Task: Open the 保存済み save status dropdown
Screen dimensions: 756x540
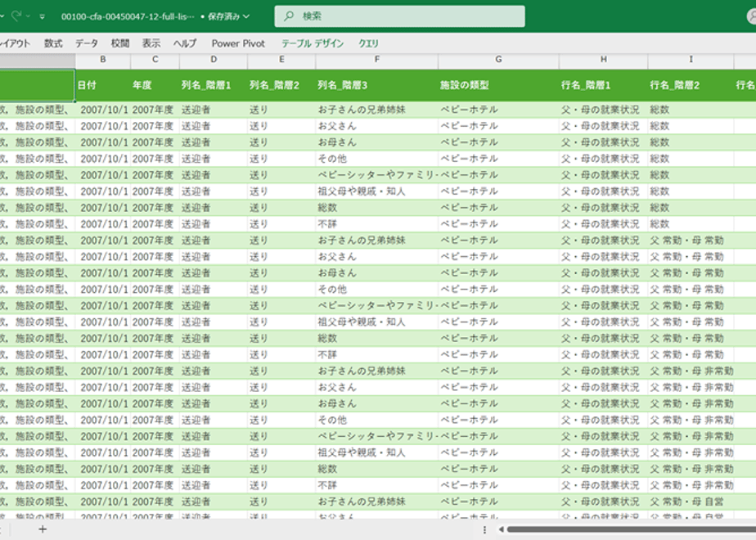Action: (228, 16)
